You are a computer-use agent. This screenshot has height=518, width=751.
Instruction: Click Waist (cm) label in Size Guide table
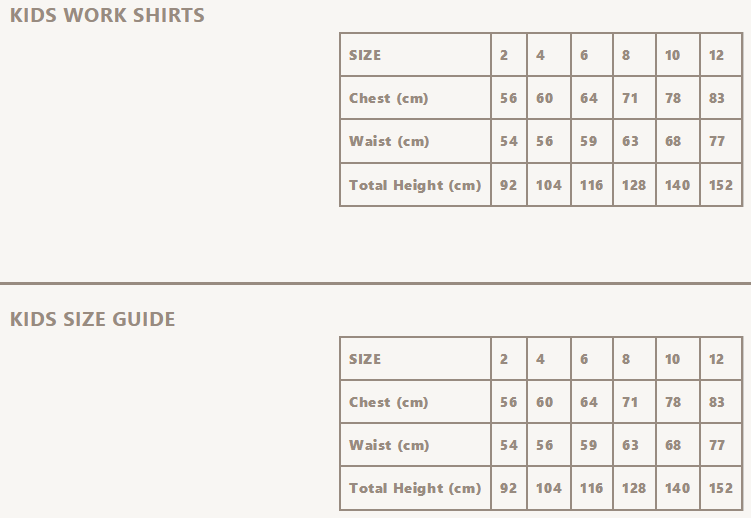[x=388, y=445]
